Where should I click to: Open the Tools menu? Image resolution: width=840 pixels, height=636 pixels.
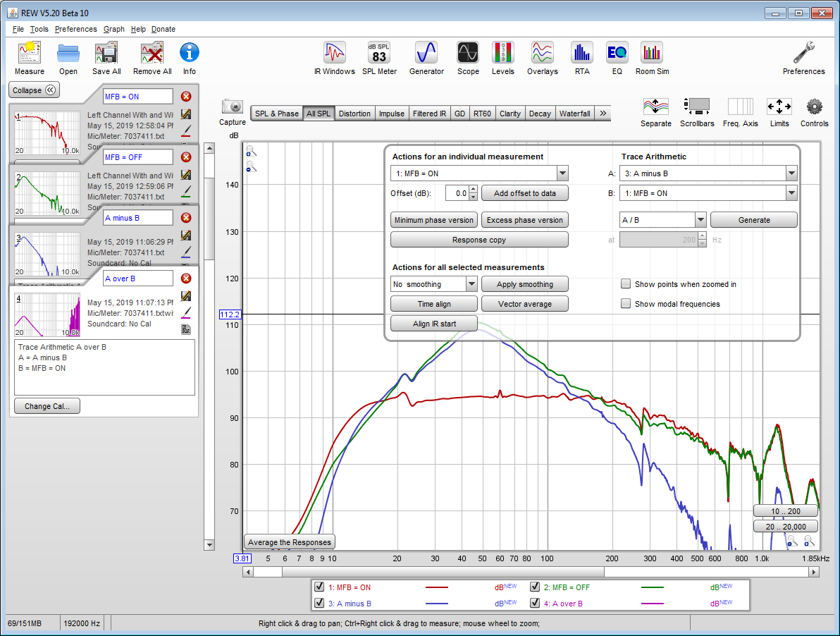click(x=39, y=29)
